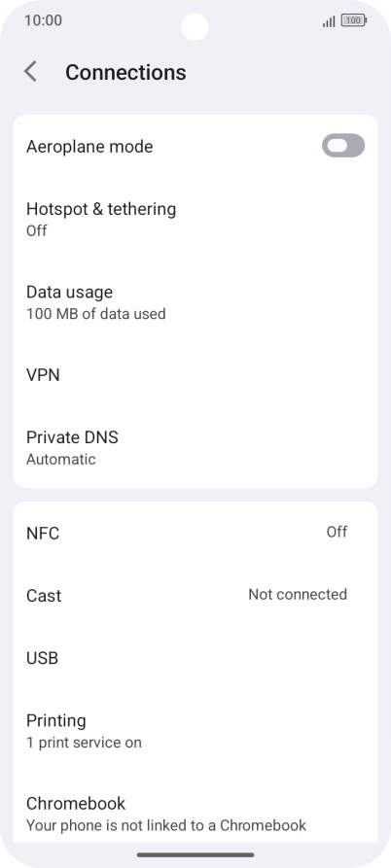Image resolution: width=391 pixels, height=868 pixels.
Task: Open NFC settings
Action: point(195,533)
